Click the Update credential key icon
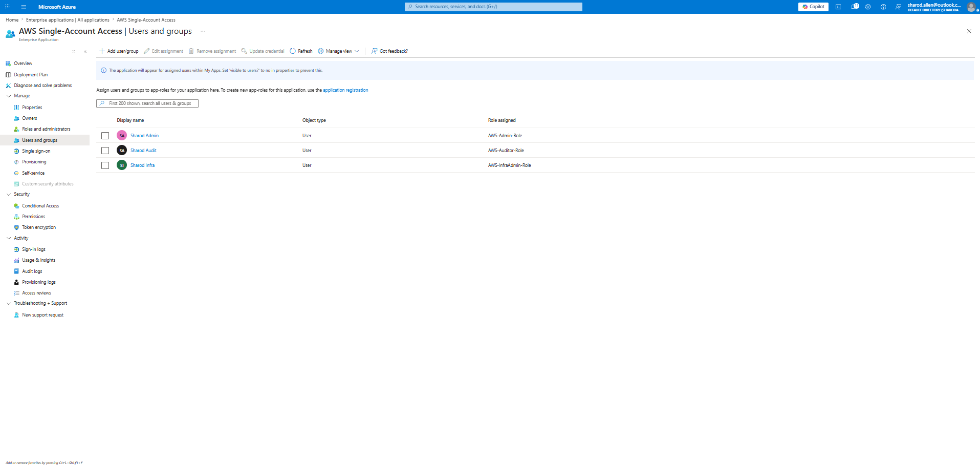This screenshot has height=465, width=980. pos(244,51)
